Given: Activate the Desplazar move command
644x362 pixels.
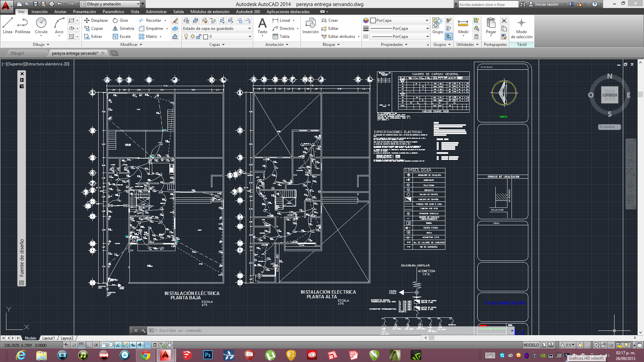Looking at the screenshot, I should tap(96, 20).
